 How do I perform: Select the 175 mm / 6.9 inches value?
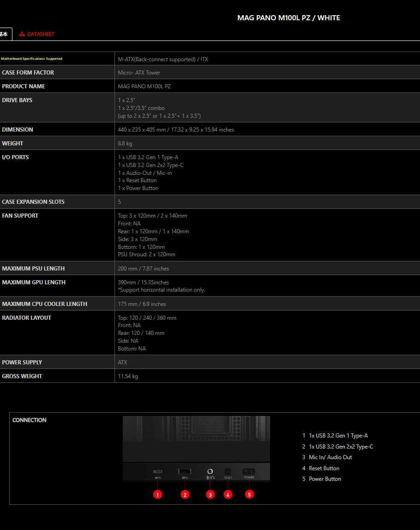(142, 304)
